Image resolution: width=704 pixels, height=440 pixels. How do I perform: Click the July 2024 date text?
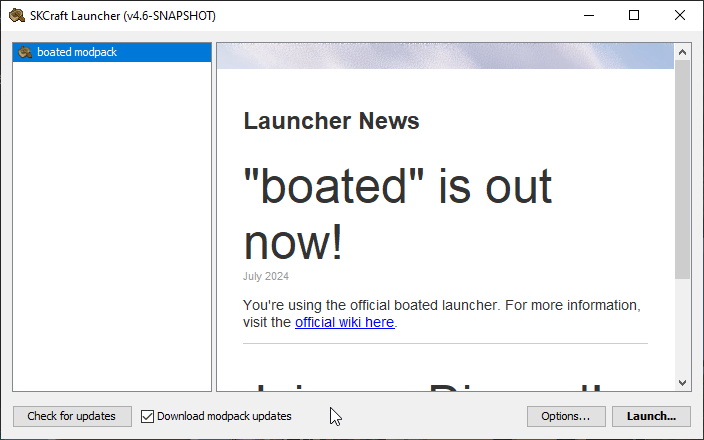coord(266,276)
